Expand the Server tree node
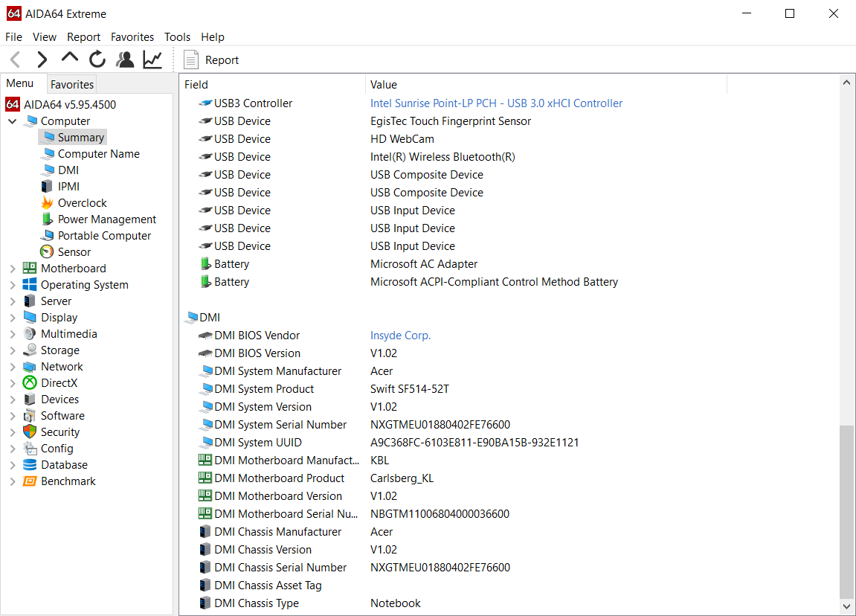This screenshot has width=856, height=616. (13, 301)
